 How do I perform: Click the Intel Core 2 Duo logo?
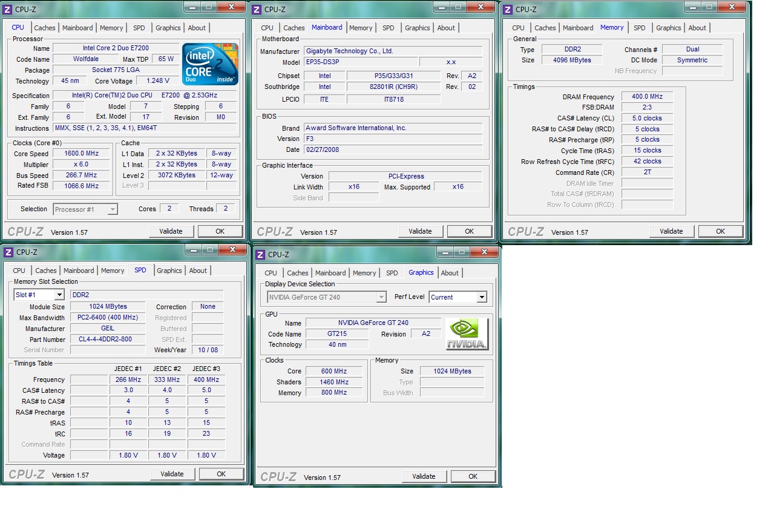pyautogui.click(x=210, y=64)
